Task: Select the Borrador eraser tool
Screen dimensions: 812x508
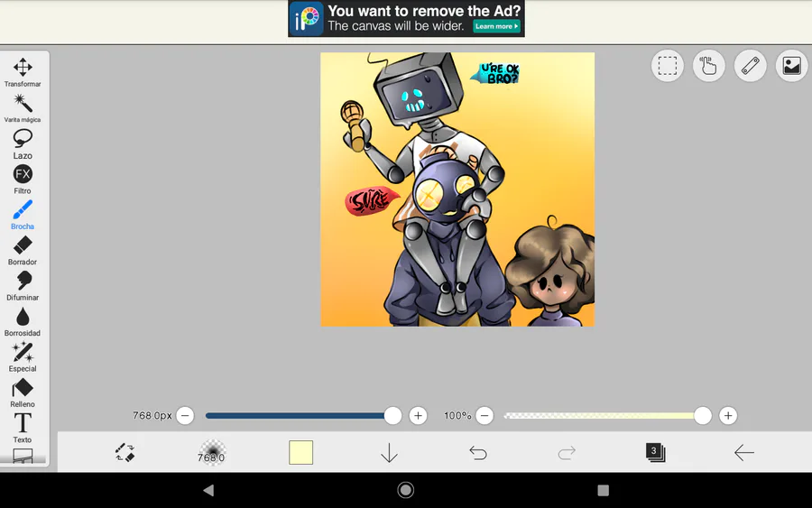Action: coord(23,251)
